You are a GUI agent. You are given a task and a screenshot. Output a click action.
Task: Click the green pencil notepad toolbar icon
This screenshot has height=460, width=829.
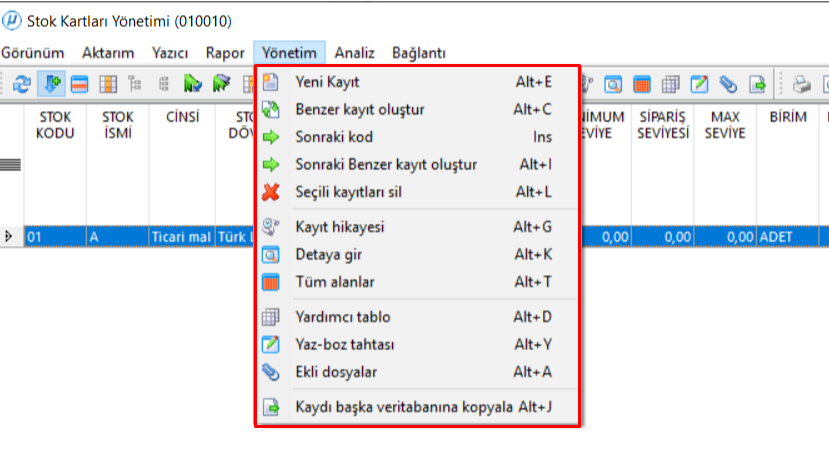[x=699, y=84]
